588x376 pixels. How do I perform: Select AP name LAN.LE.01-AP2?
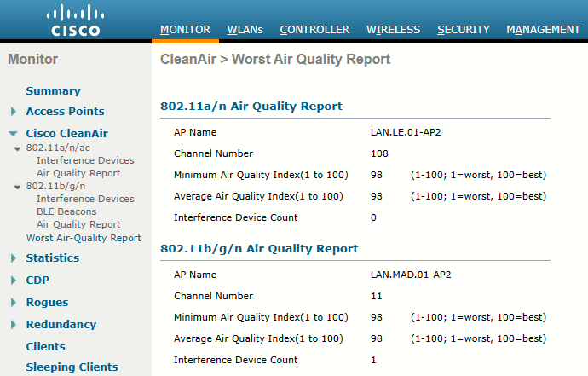[x=406, y=132]
